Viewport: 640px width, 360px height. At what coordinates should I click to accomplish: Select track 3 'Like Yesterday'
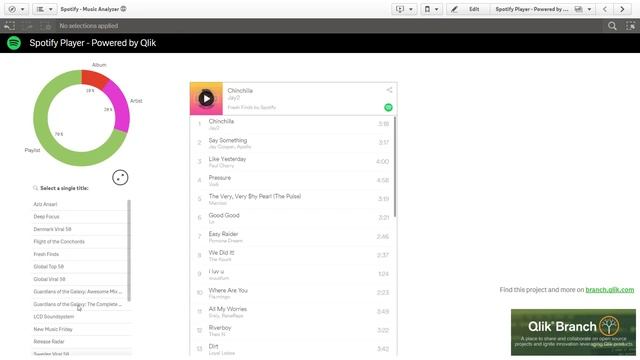(292, 162)
